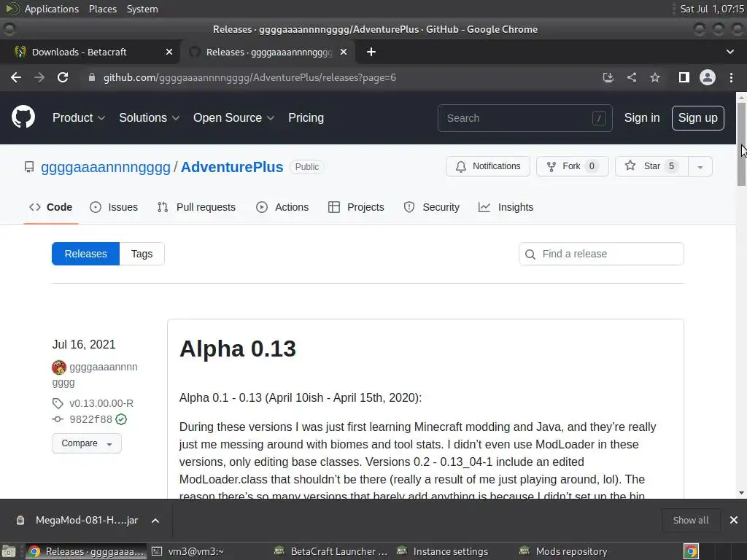Screen dimensions: 747x560
Task: Open the AdventurePlus repository link
Action: pyautogui.click(x=232, y=167)
